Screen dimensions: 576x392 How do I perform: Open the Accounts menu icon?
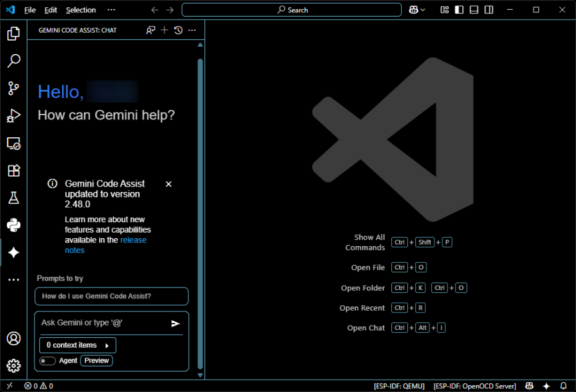14,338
